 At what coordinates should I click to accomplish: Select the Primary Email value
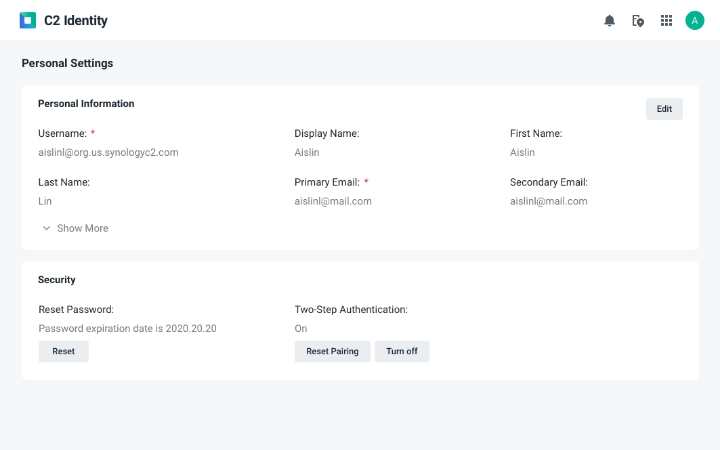tap(333, 201)
